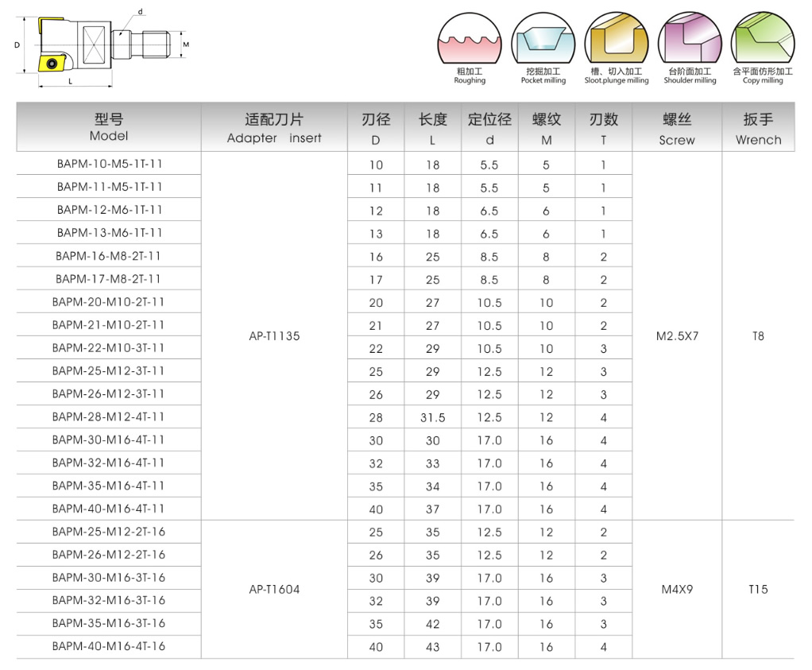This screenshot has width=812, height=670.
Task: Click the 长度 L column header
Action: [433, 127]
